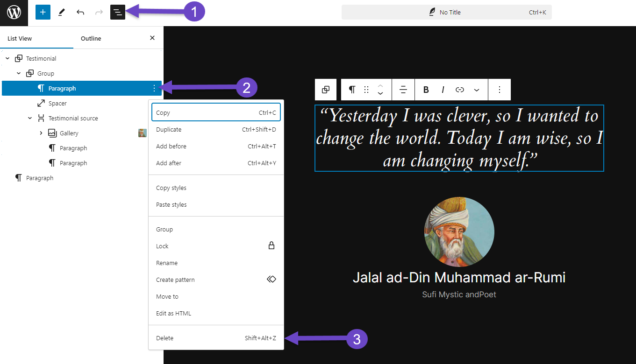Select Duplicate in the block options menu
Screen dimensions: 636x364
click(169, 129)
